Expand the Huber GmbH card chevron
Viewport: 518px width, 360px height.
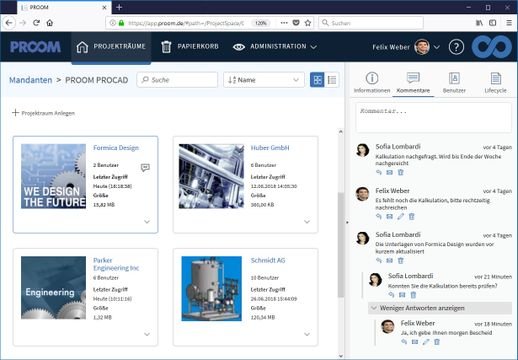pyautogui.click(x=307, y=222)
